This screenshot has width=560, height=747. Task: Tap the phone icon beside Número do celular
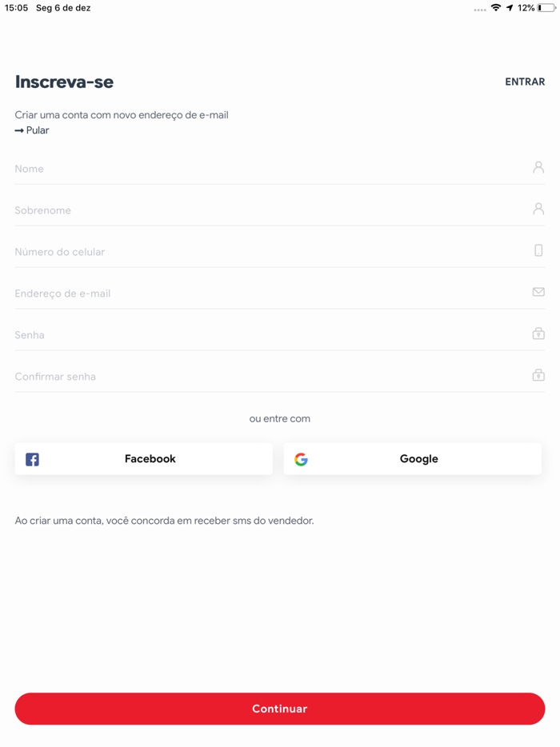(x=538, y=250)
